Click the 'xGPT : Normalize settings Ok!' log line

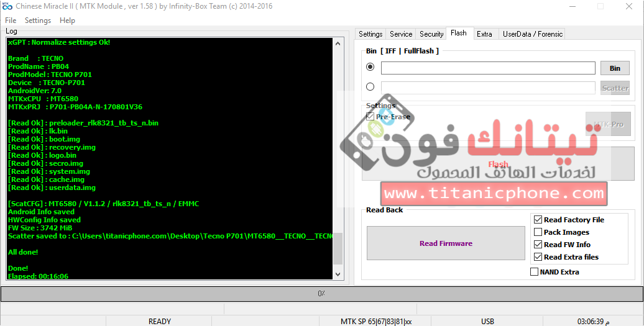[x=59, y=42]
